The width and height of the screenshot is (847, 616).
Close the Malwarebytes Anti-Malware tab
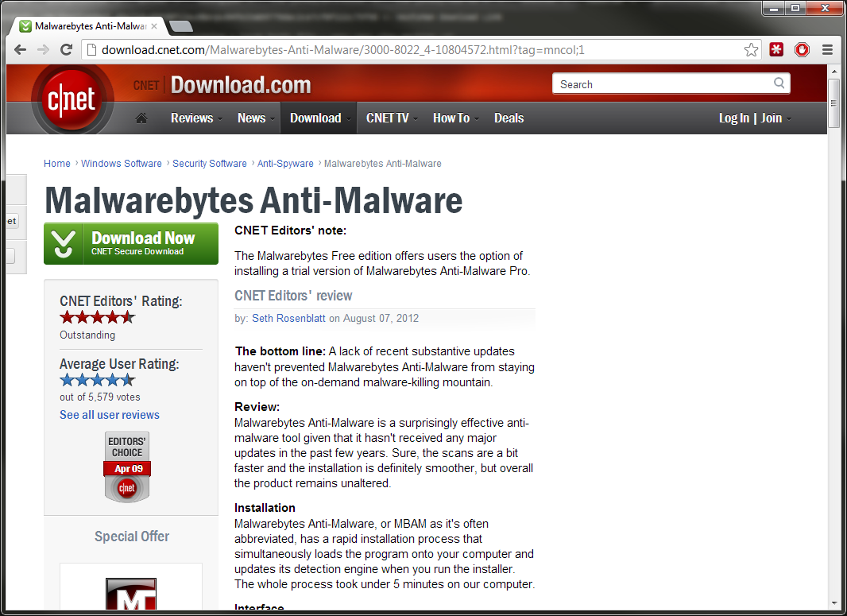click(x=154, y=26)
